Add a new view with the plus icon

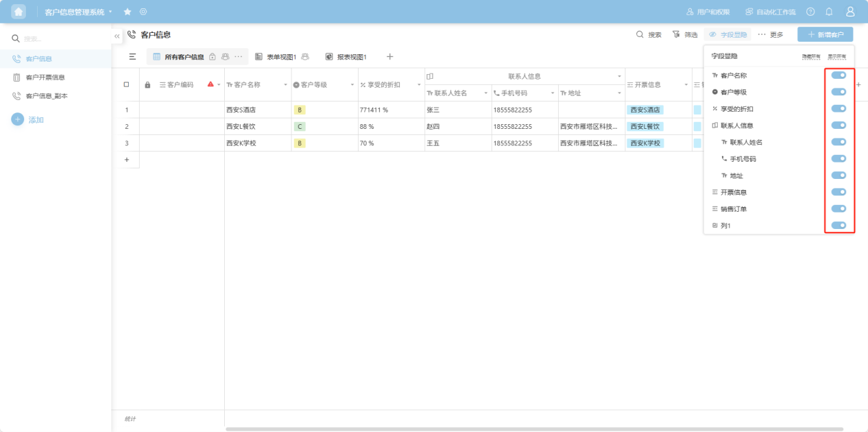[x=389, y=57]
